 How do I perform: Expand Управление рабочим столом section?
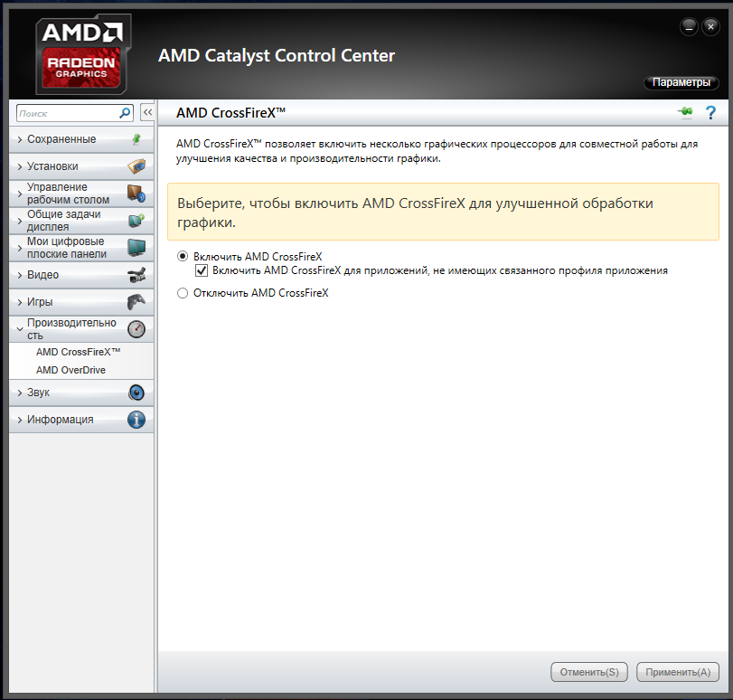(x=80, y=194)
